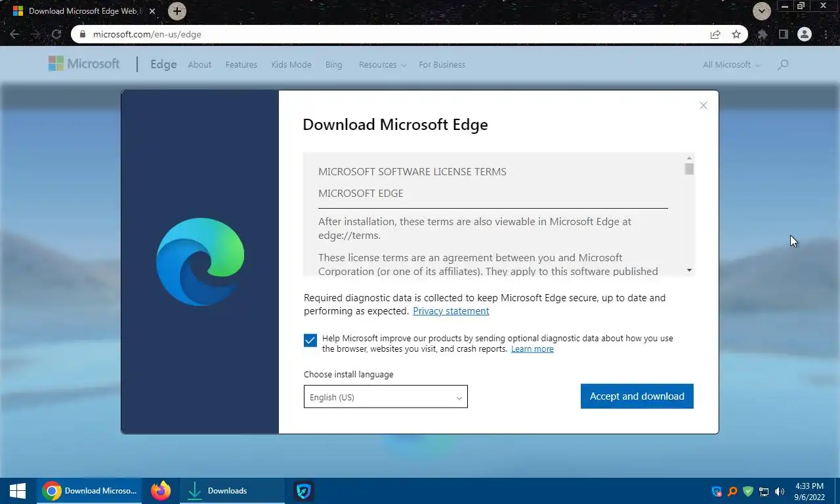Click Accept and download button

tap(637, 396)
